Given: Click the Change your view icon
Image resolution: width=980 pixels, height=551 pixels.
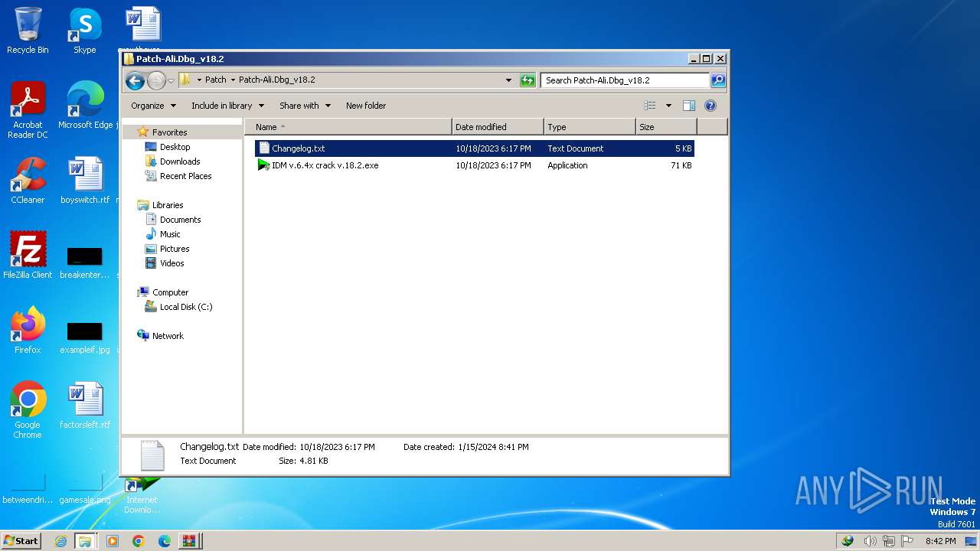Looking at the screenshot, I should tap(650, 106).
